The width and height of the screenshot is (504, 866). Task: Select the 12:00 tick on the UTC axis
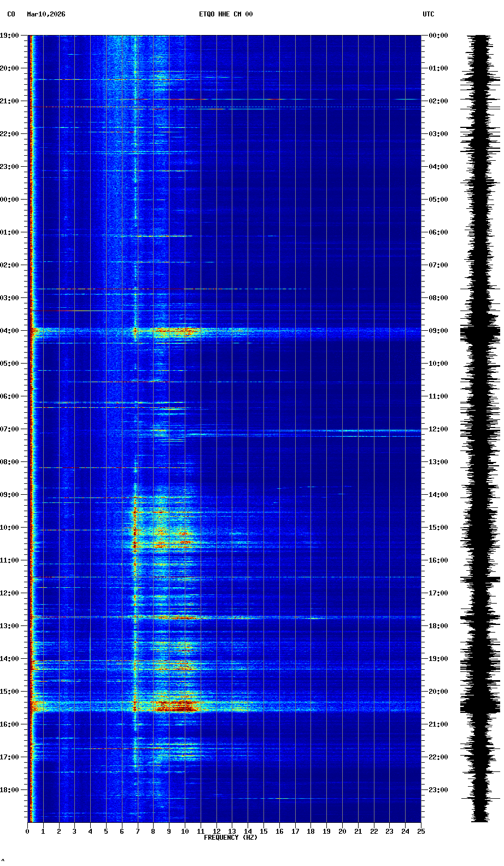(438, 429)
